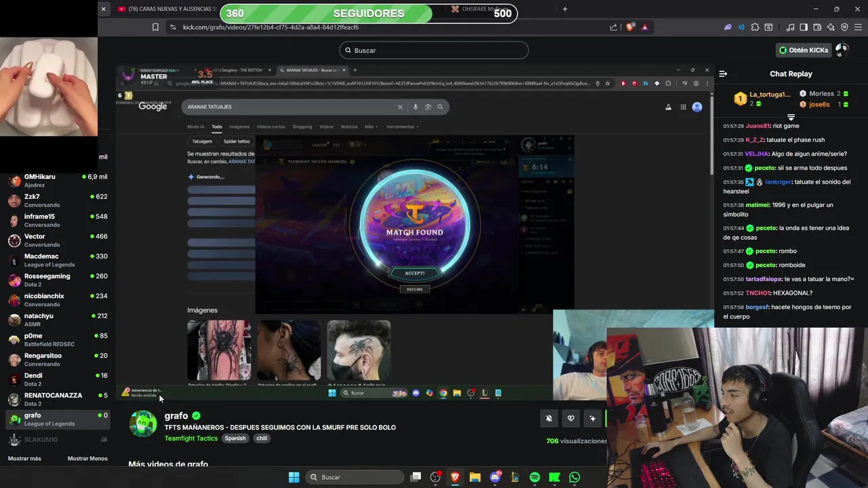Select the Spanish tag
This screenshot has height=488, width=868.
point(235,439)
